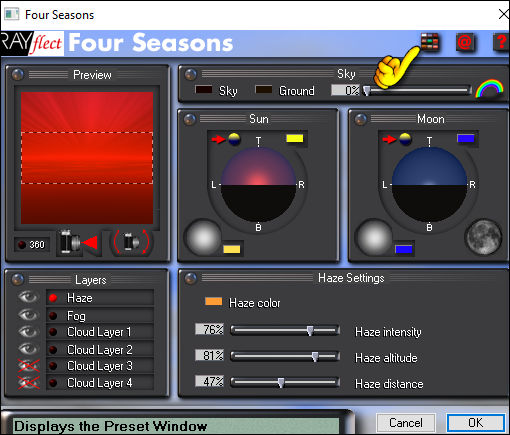Viewport: 510px width, 435px height.
Task: Toggle the rainbow icon in Sky panel
Action: coord(489,88)
